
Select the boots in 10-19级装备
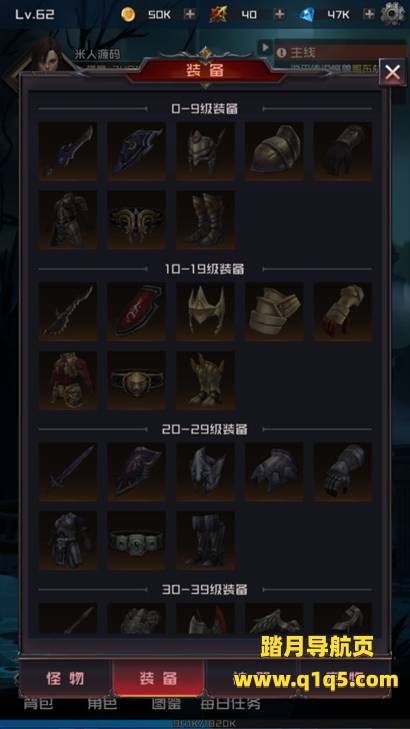205,380
